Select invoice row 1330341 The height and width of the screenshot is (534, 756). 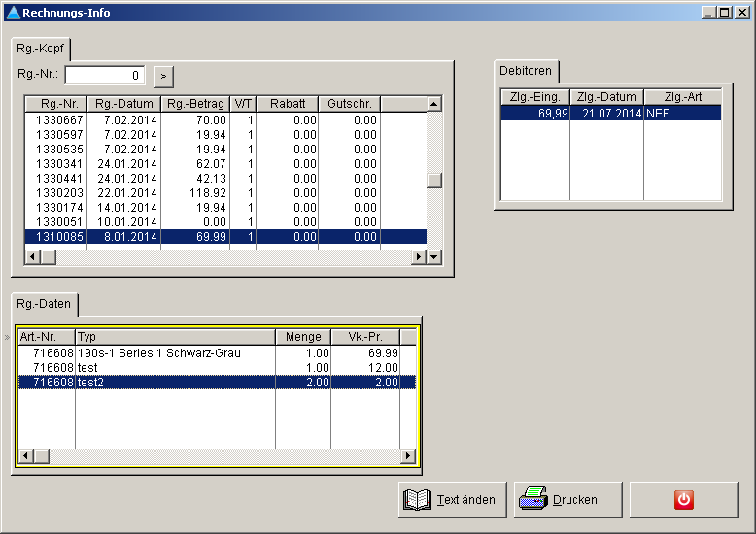(225, 164)
